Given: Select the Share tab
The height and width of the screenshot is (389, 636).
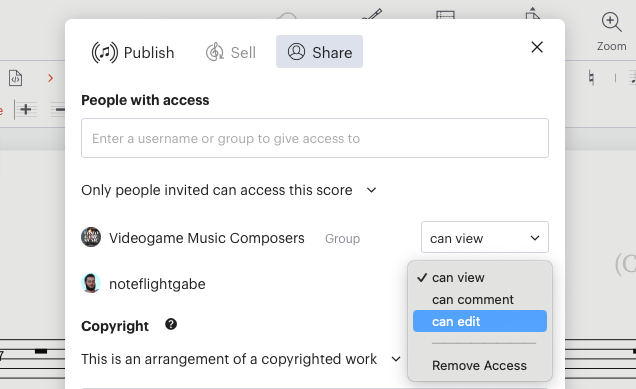Looking at the screenshot, I should tap(319, 52).
